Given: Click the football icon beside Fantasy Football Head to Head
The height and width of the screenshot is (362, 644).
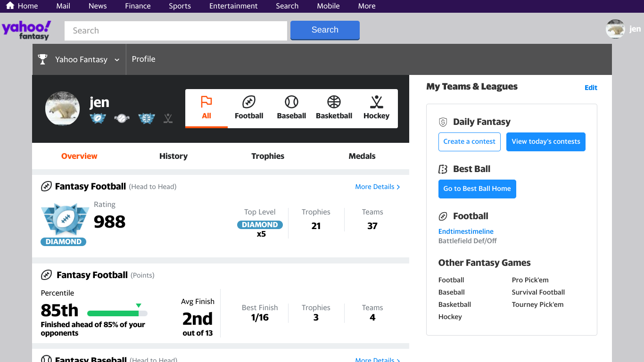Looking at the screenshot, I should (46, 186).
